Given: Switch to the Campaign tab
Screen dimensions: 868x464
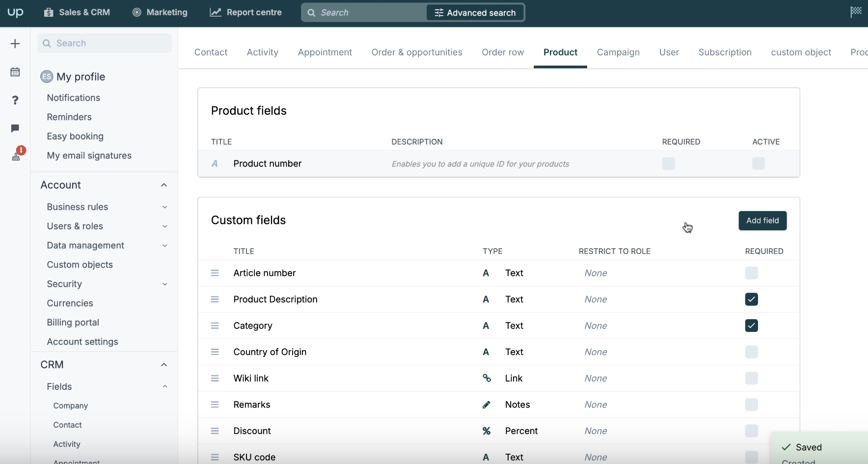Looking at the screenshot, I should coord(618,53).
